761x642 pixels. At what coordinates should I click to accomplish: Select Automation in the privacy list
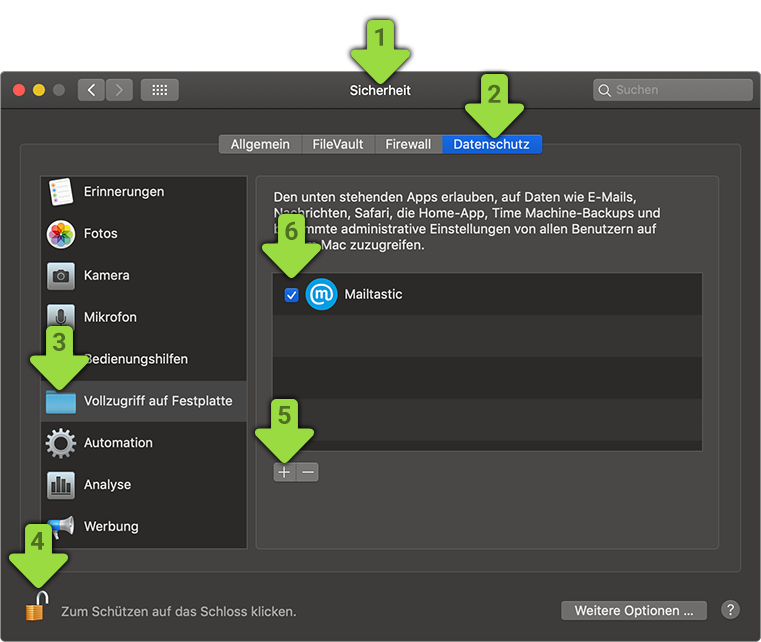pyautogui.click(x=144, y=443)
